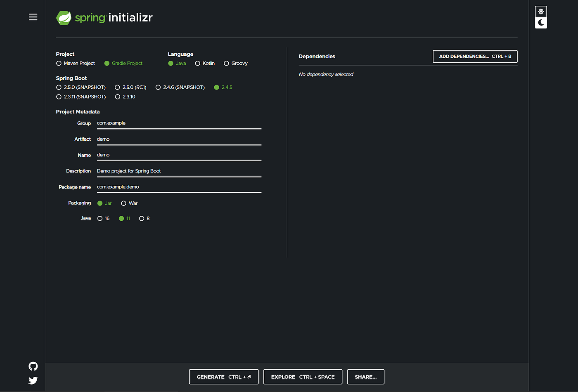Viewport: 578px width, 392px height.
Task: Open the GitHub icon in the sidebar
Action: pos(33,366)
